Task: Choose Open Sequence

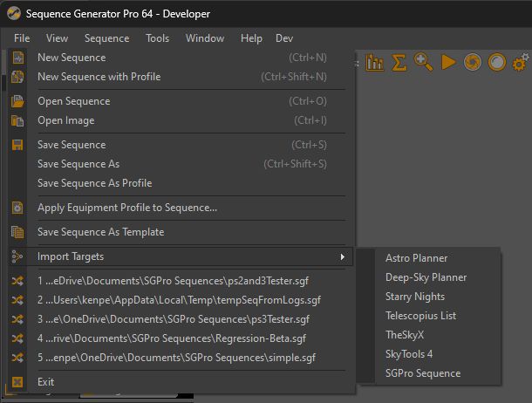Action: click(181, 101)
